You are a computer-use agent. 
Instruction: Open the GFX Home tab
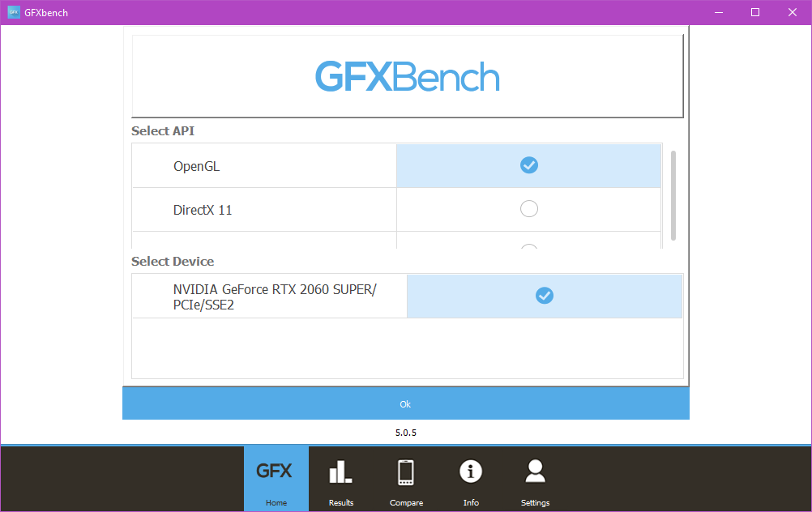276,479
